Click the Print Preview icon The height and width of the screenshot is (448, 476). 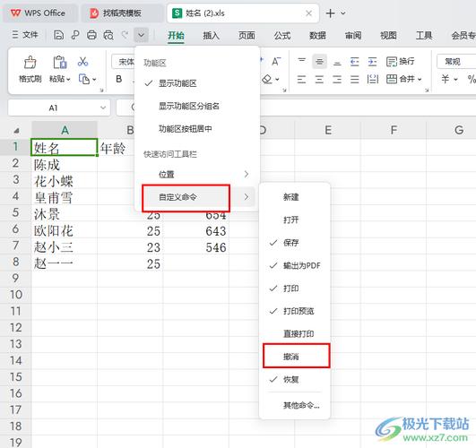[x=108, y=35]
